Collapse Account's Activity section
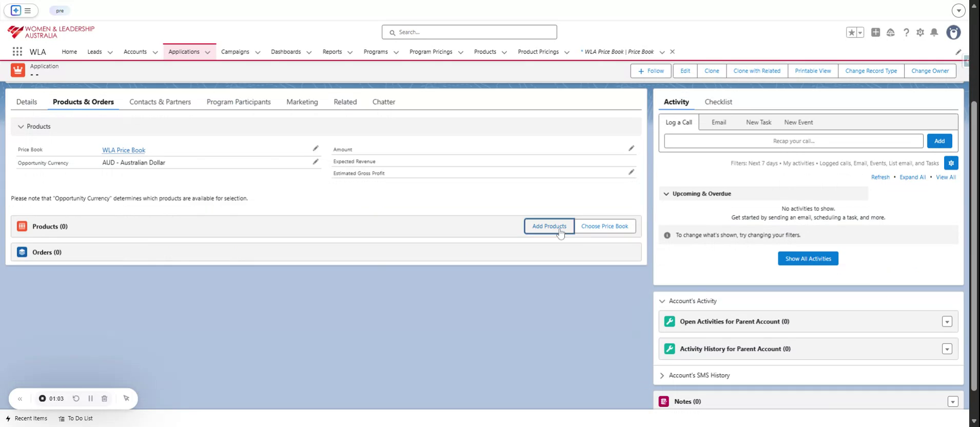Viewport: 980px width, 427px height. pos(662,301)
